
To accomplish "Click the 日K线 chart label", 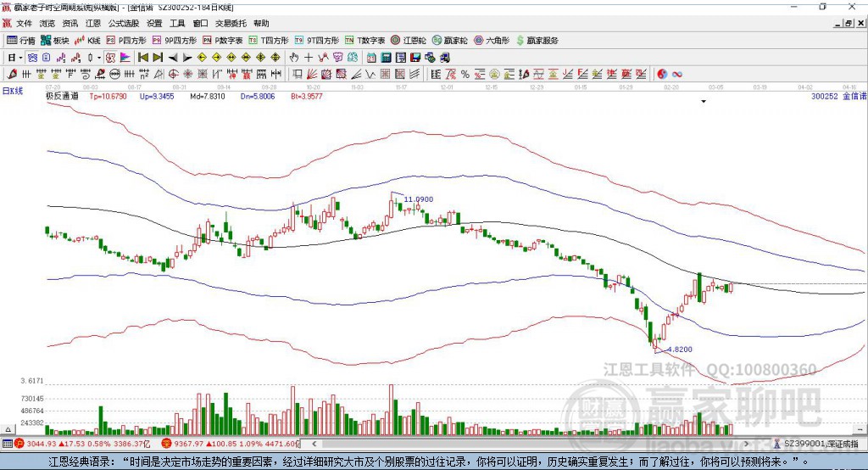I will [x=13, y=91].
